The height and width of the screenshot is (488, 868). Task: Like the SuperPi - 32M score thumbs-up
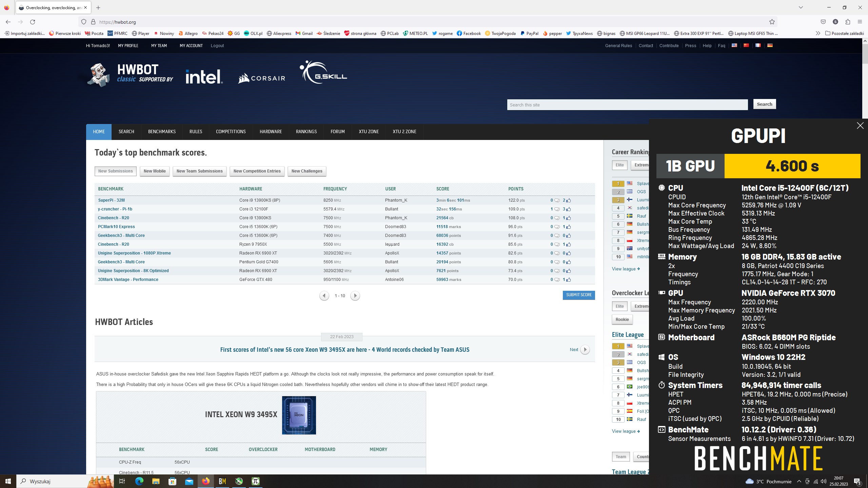pyautogui.click(x=568, y=200)
